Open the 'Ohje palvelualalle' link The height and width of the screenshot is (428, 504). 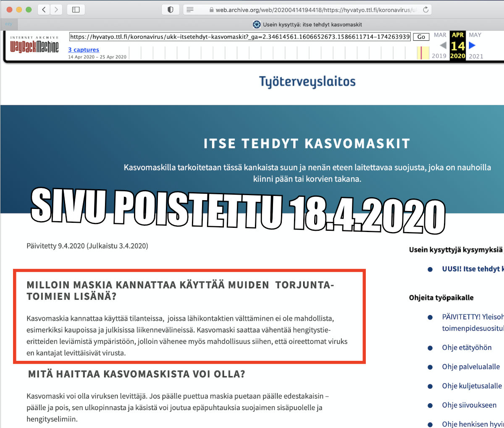470,367
